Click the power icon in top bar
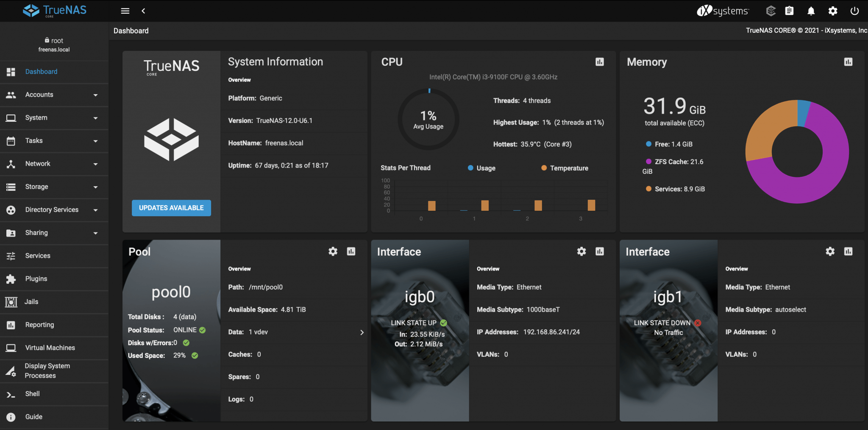The width and height of the screenshot is (868, 430). [x=854, y=11]
